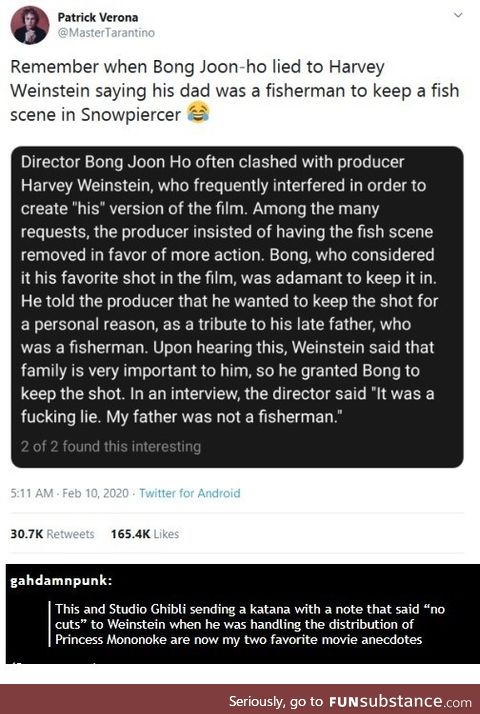This screenshot has height=714, width=480.
Task: Click the tweet text mentioning Snowpiercer
Action: tap(235, 90)
